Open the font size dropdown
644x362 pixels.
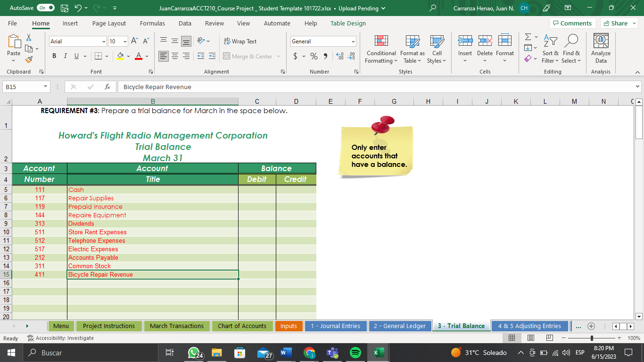tap(125, 41)
